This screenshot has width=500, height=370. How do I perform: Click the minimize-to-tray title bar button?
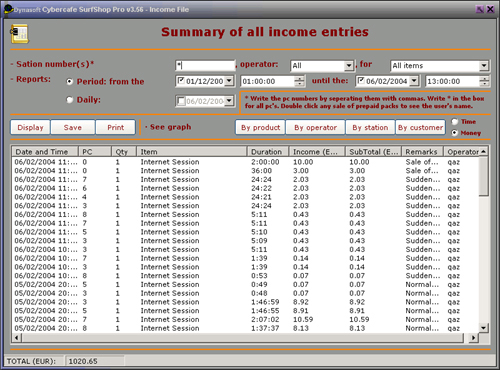[480, 9]
